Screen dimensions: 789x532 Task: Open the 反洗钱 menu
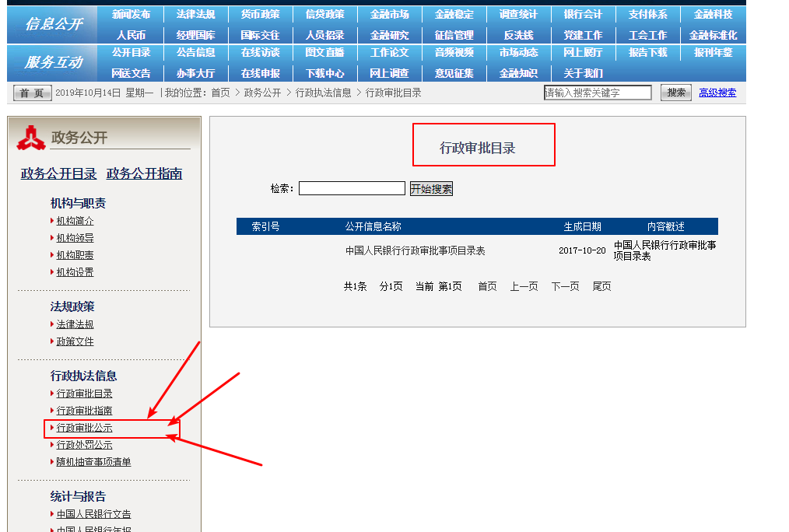(517, 34)
